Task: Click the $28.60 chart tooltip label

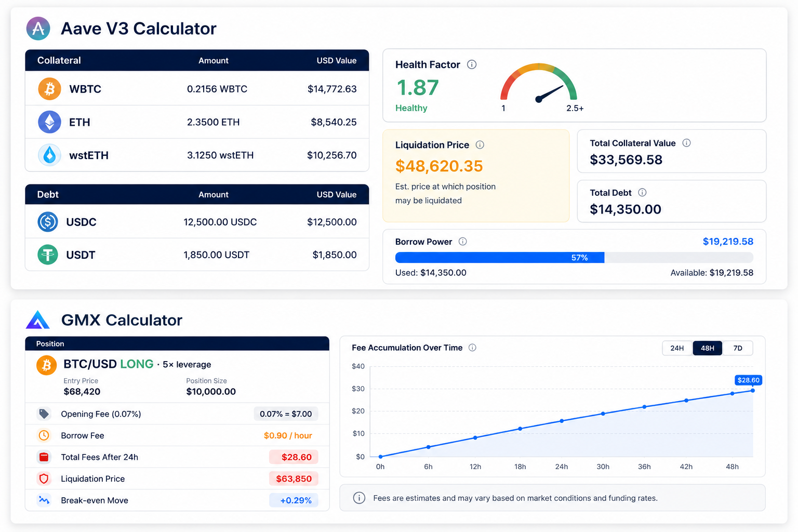Action: tap(749, 380)
